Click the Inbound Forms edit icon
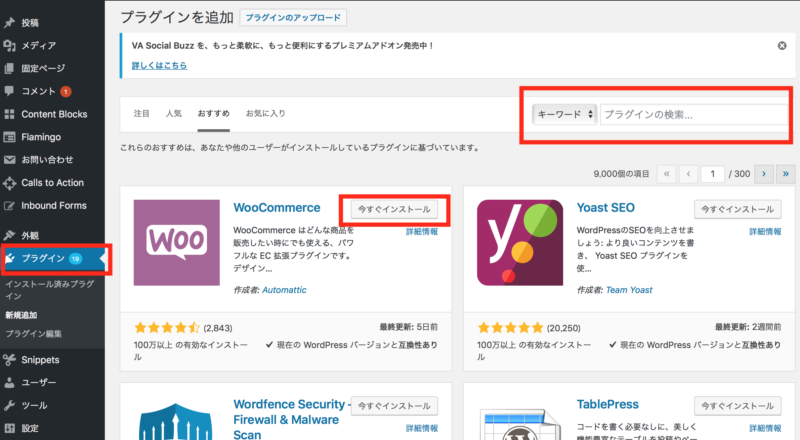Image resolution: width=800 pixels, height=440 pixels. click(x=9, y=206)
